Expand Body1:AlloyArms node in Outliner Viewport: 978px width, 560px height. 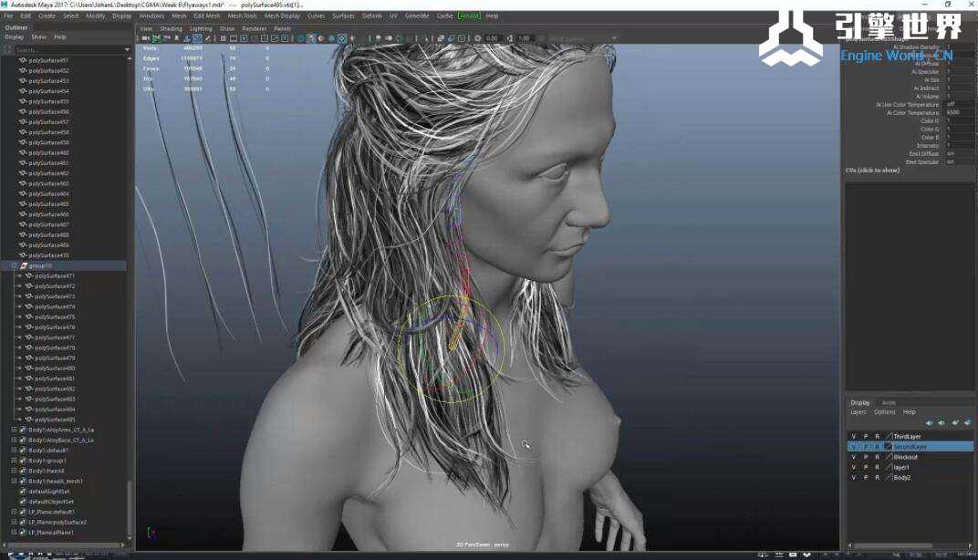pos(14,430)
